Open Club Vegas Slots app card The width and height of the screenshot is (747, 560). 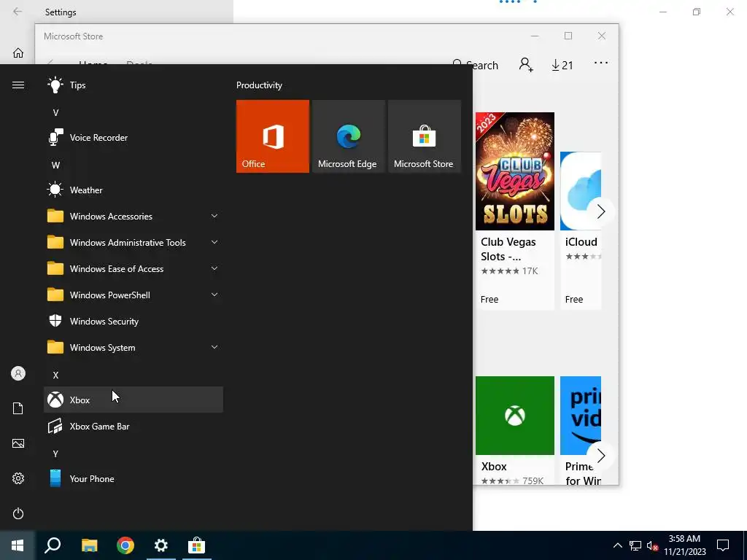click(515, 211)
